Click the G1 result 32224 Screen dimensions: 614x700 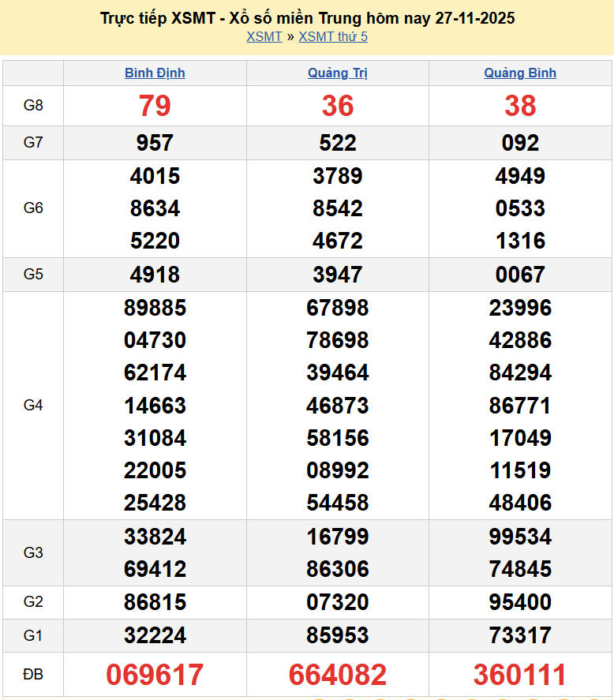pos(155,635)
